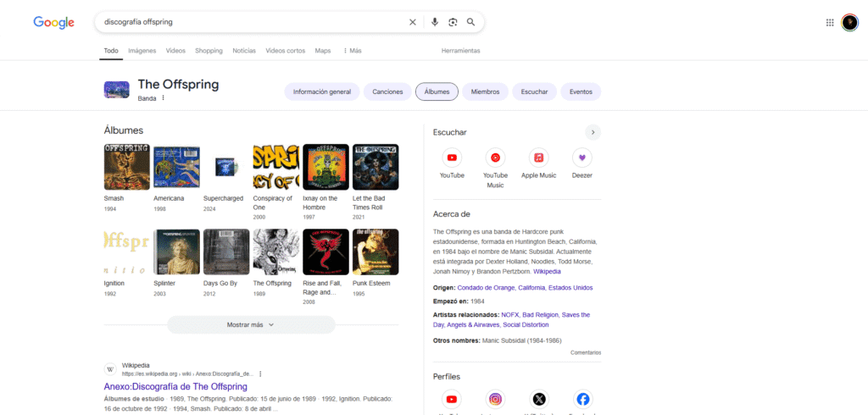Open Herramientas search tools
The width and height of the screenshot is (868, 415).
tap(460, 51)
